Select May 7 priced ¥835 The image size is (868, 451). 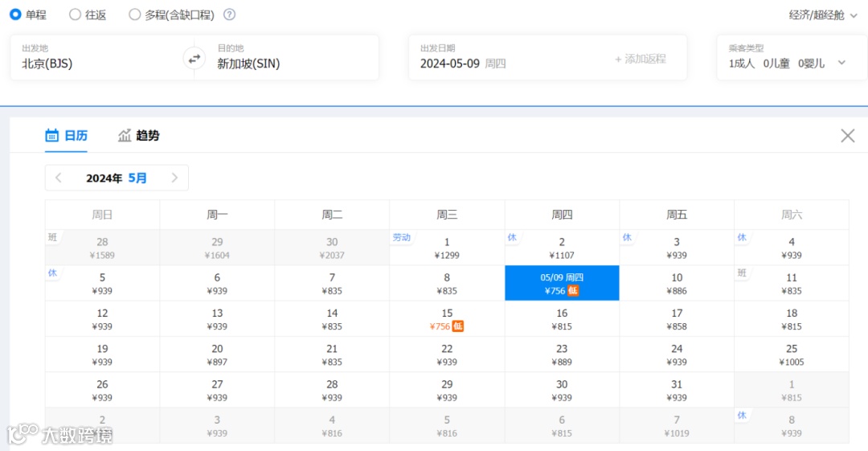332,283
